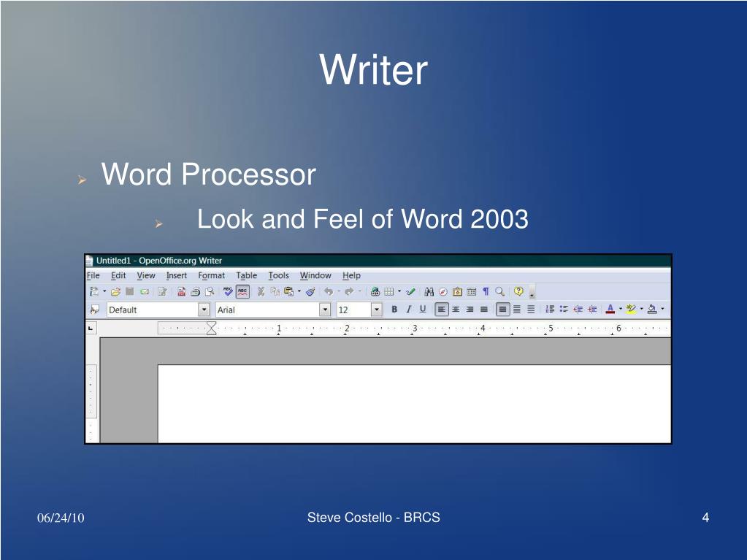Open the Insert menu

(x=176, y=275)
